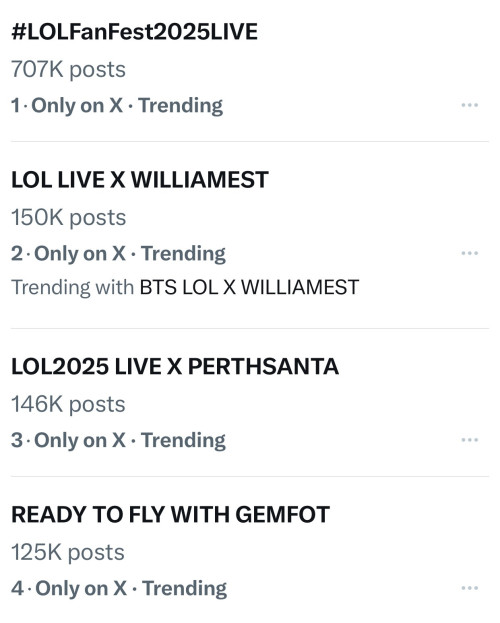Image resolution: width=500 pixels, height=623 pixels.
Task: Select the rank 4 Only on X Trending label
Action: tap(119, 588)
